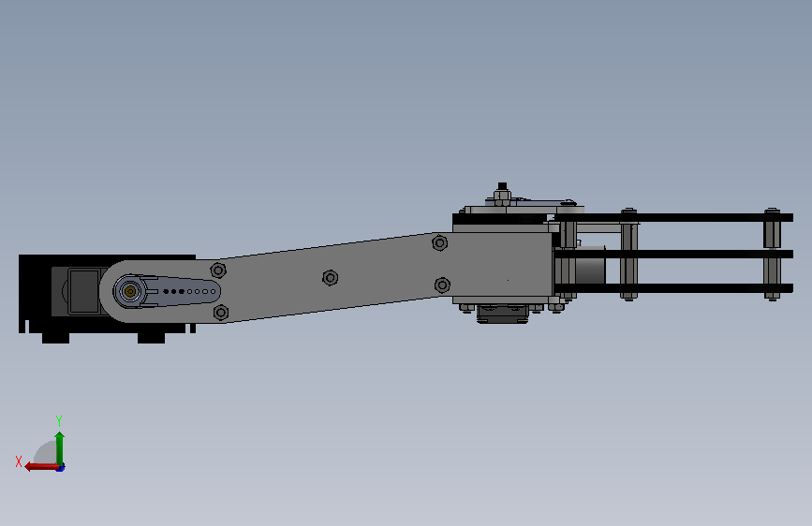Click the blue Z axis dot at the triad origin
This screenshot has width=812, height=526.
click(61, 468)
